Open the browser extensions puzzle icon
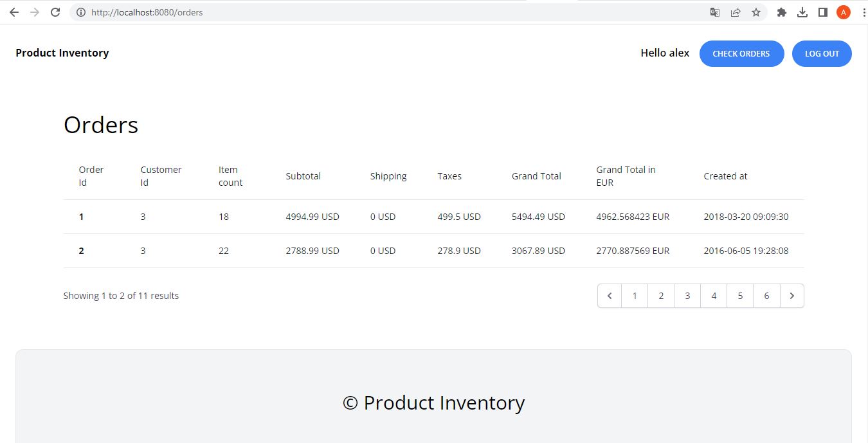868x443 pixels. tap(781, 12)
